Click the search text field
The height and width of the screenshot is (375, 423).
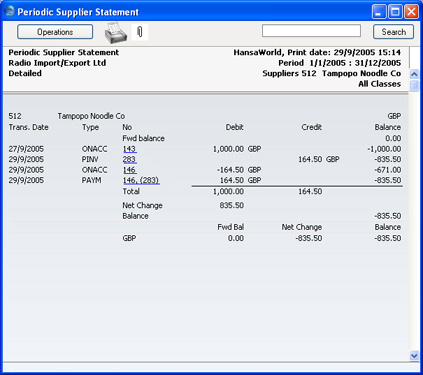coord(311,31)
